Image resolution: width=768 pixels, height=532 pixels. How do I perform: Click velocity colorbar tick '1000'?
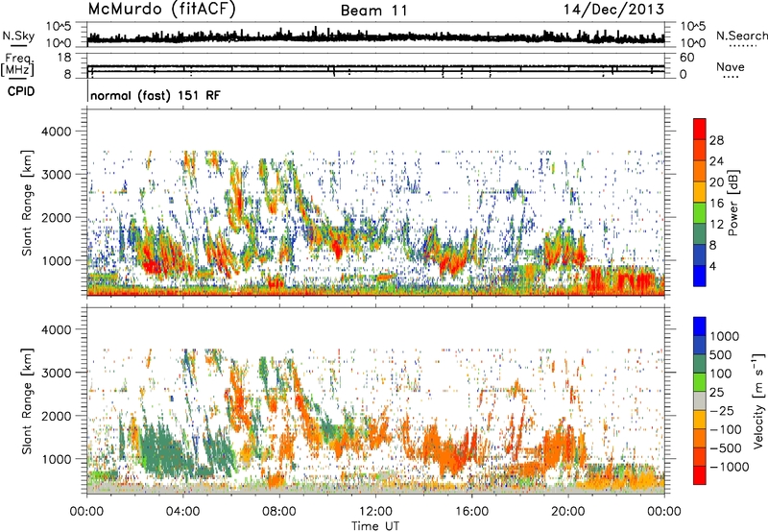pyautogui.click(x=725, y=336)
